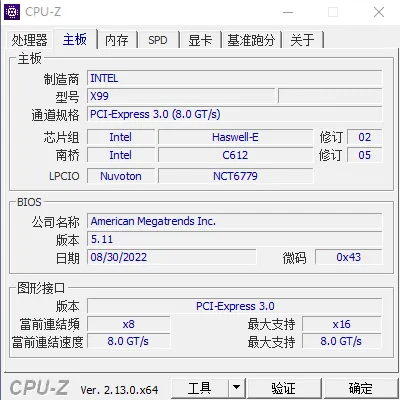Close the CPU-Z window
Image resolution: width=400 pixels, height=400 pixels.
379,12
